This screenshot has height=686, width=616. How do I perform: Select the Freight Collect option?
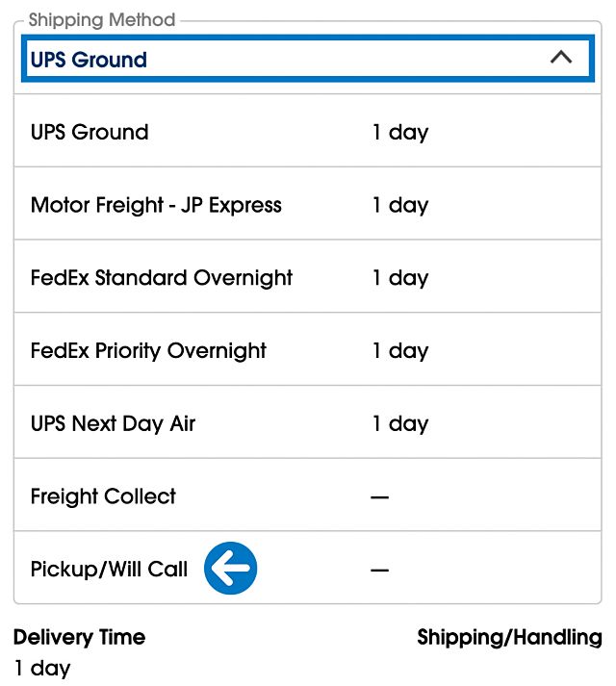(x=103, y=497)
